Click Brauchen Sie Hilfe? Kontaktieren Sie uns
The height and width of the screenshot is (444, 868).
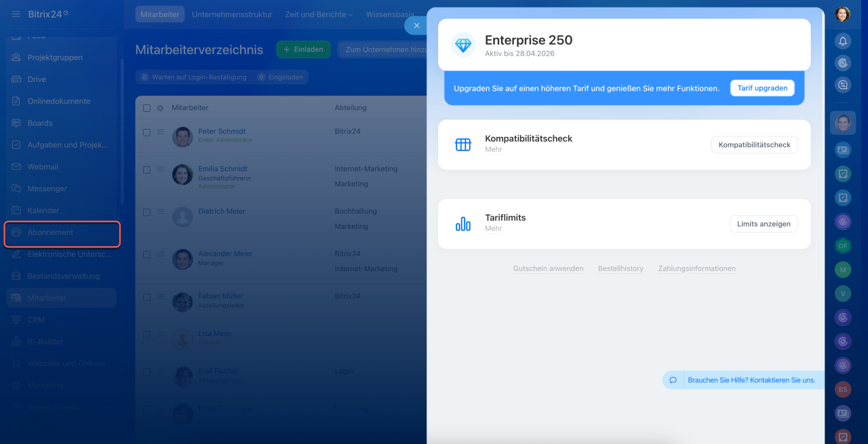coord(751,380)
